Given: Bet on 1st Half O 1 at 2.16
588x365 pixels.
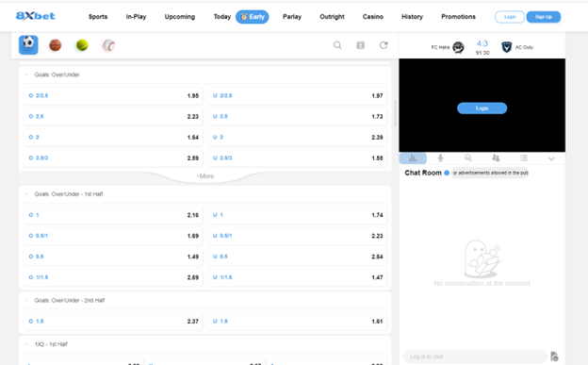Looking at the screenshot, I should 113,215.
